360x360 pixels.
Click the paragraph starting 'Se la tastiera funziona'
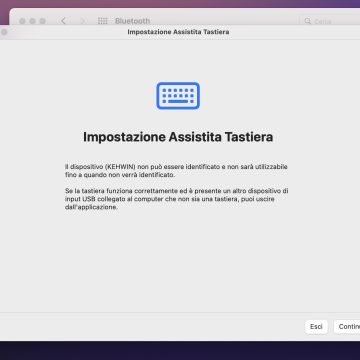pos(177,199)
